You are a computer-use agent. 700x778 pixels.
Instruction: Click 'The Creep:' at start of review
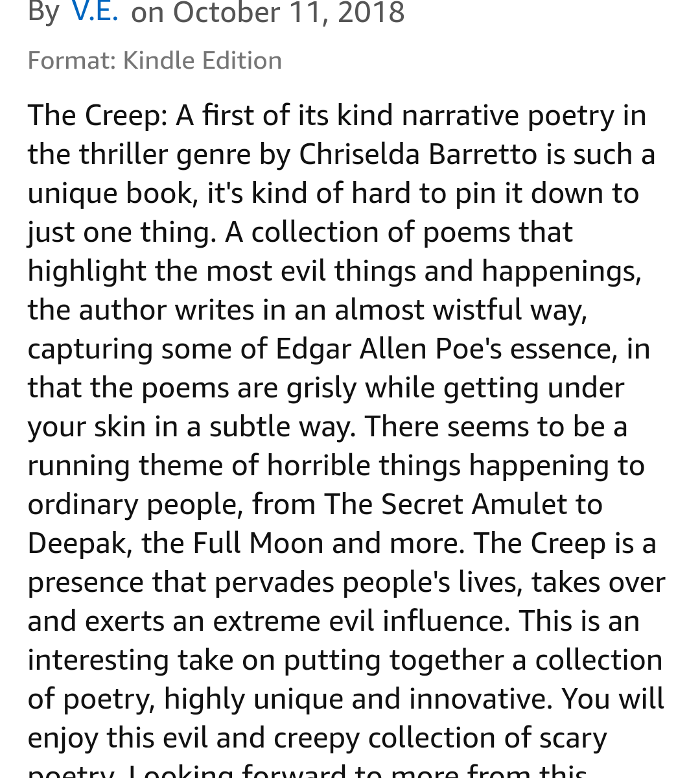[x=97, y=115]
